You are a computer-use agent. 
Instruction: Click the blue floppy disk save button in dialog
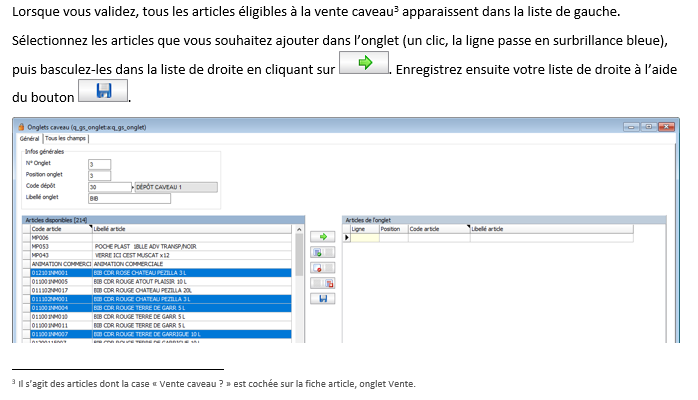(323, 298)
